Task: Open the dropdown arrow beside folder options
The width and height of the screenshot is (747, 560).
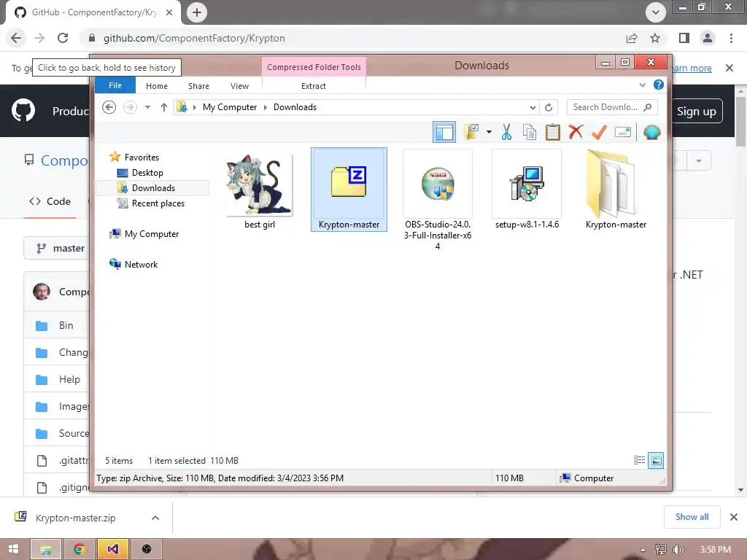Action: (x=489, y=132)
